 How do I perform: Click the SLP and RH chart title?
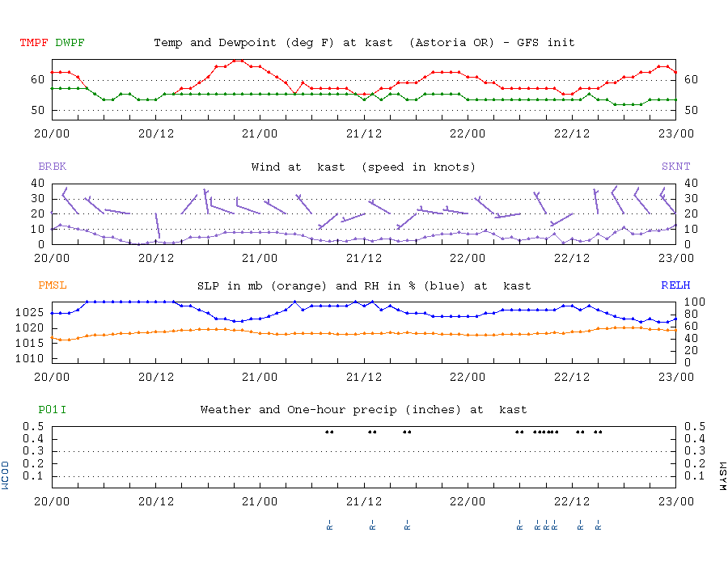[363, 285]
